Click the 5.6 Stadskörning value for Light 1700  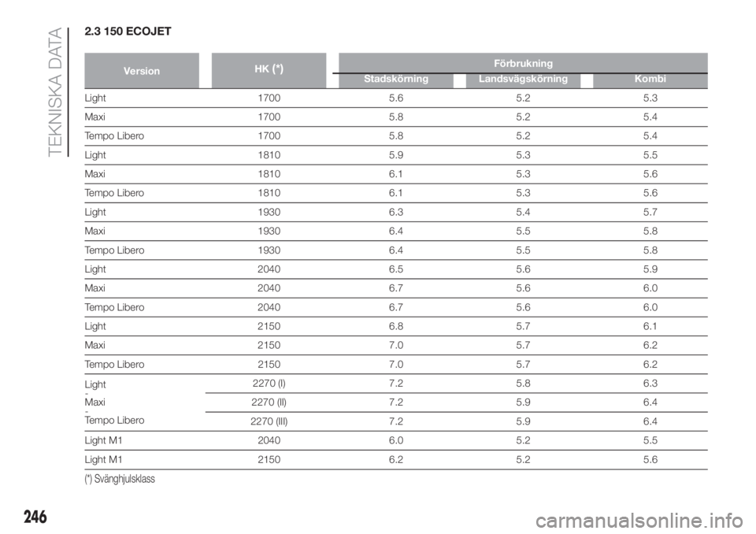(396, 98)
